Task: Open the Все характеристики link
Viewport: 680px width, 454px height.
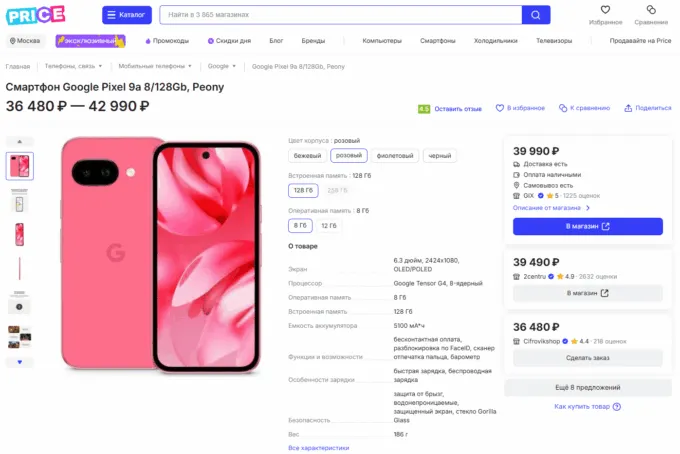Action: pyautogui.click(x=319, y=448)
